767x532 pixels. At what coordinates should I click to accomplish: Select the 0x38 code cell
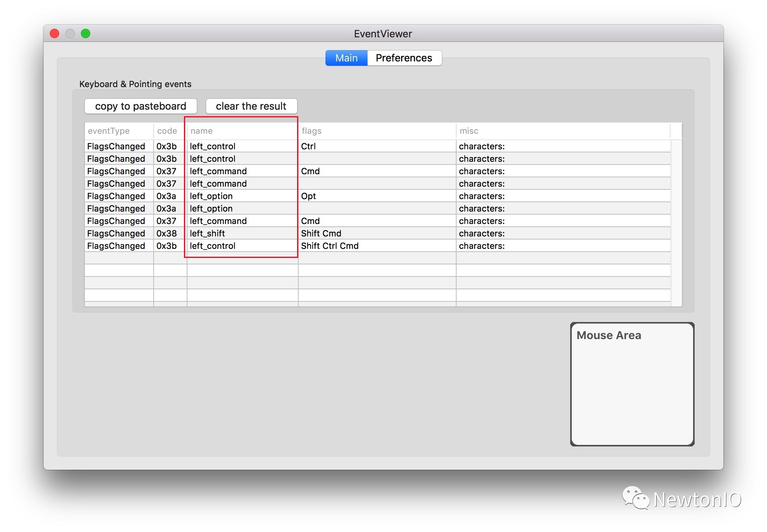[167, 233]
